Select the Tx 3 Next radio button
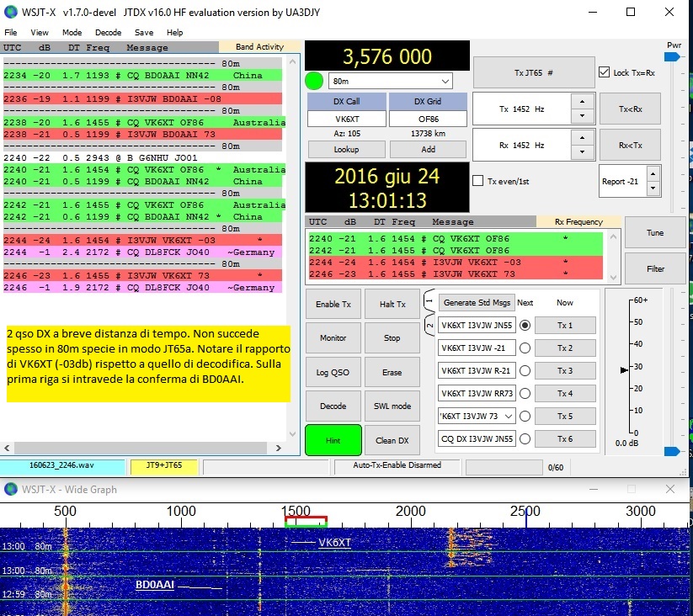 (x=525, y=370)
